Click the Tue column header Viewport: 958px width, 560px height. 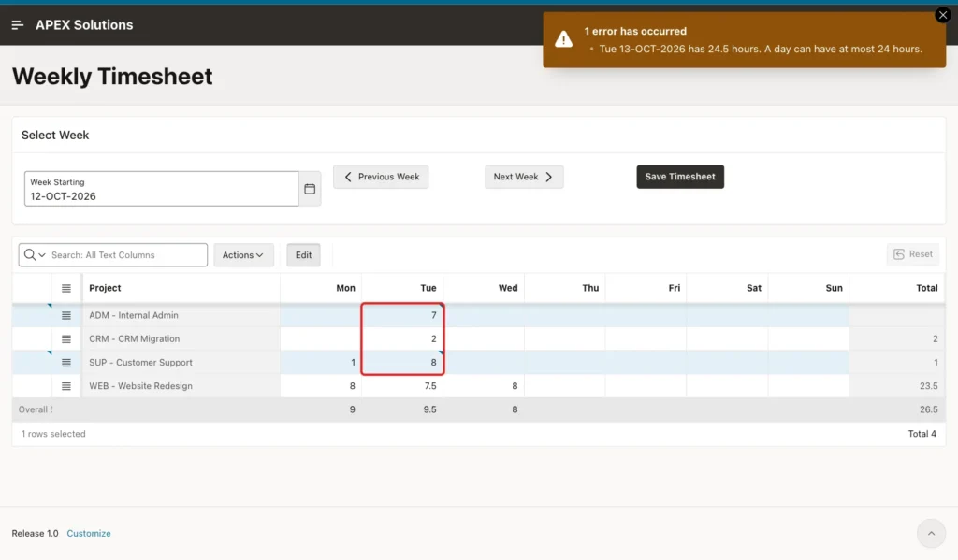(x=402, y=288)
